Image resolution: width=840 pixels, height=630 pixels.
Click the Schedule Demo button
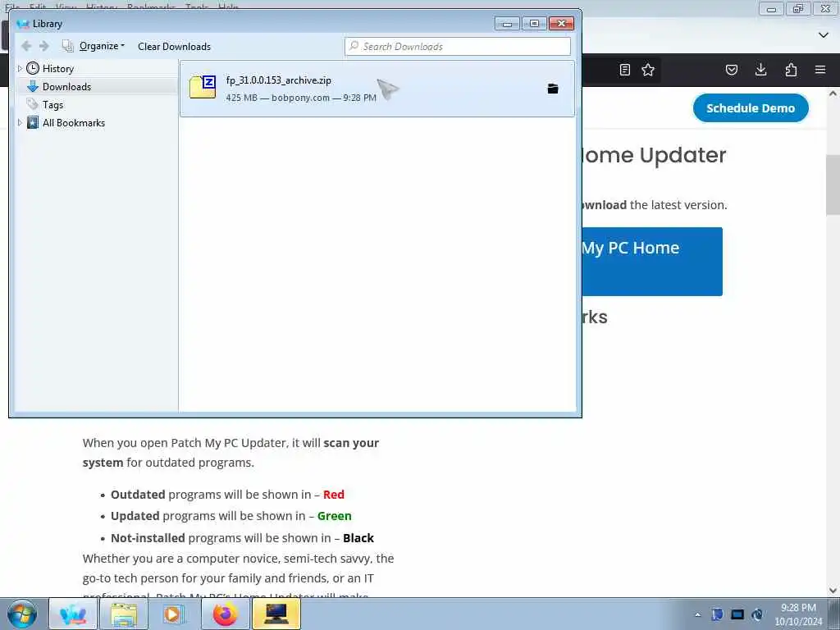[x=751, y=108]
